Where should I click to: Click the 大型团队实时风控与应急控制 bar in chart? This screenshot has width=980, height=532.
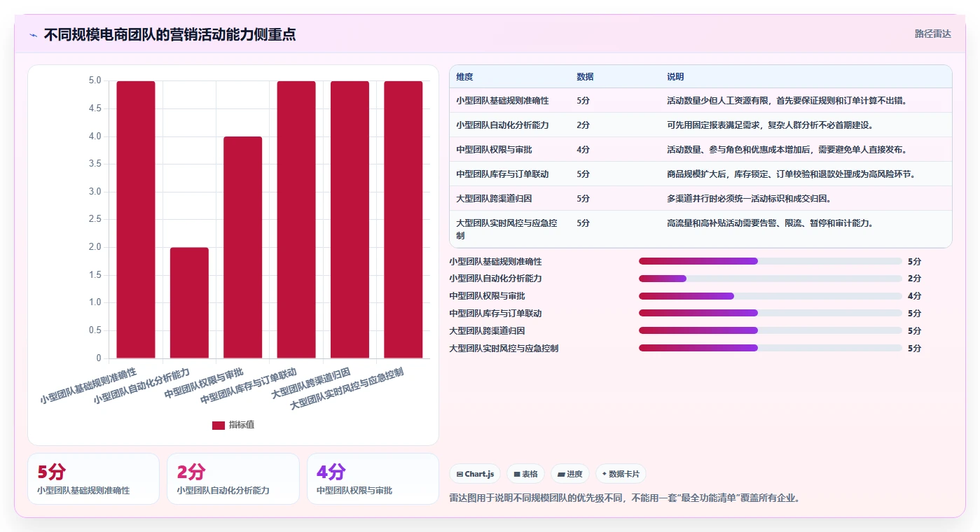click(403, 220)
